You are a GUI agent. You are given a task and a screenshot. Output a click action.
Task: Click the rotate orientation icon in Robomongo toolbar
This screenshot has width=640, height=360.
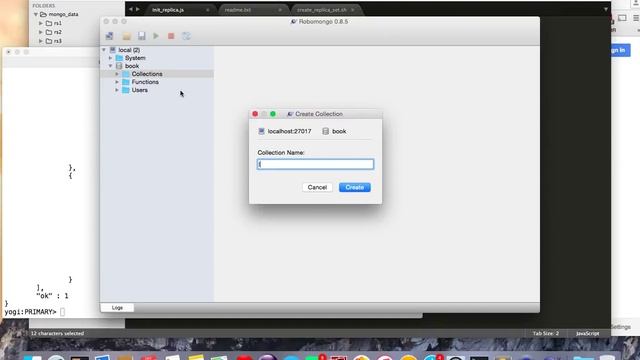tap(186, 36)
